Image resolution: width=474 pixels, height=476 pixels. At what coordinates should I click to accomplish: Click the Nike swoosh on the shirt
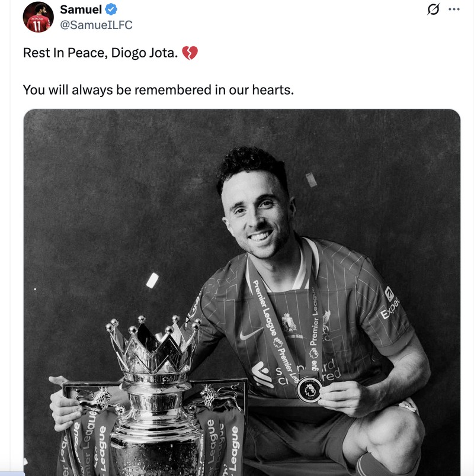point(250,336)
